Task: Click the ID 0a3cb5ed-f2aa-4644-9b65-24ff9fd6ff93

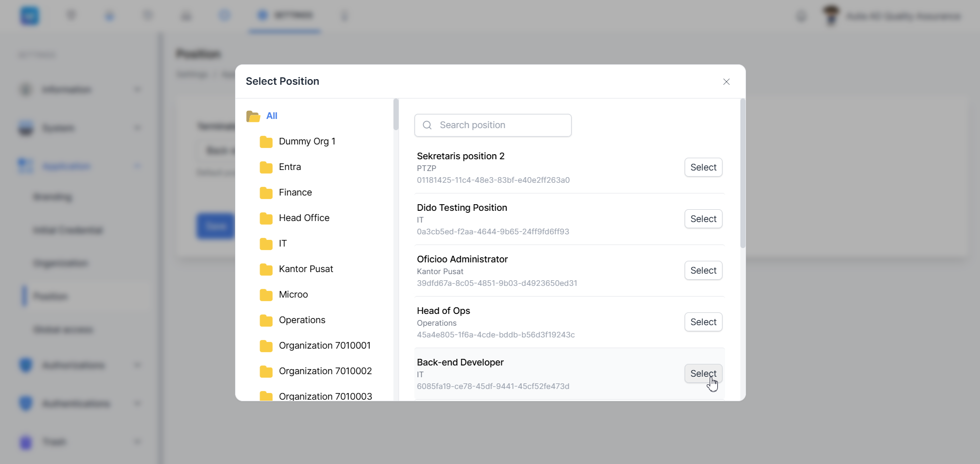Action: (493, 232)
